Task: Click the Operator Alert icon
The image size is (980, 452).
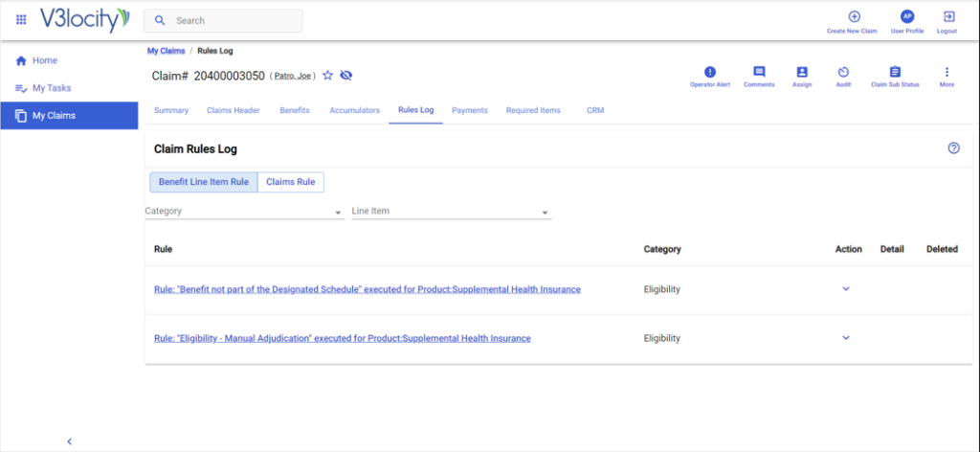Action: (709, 73)
